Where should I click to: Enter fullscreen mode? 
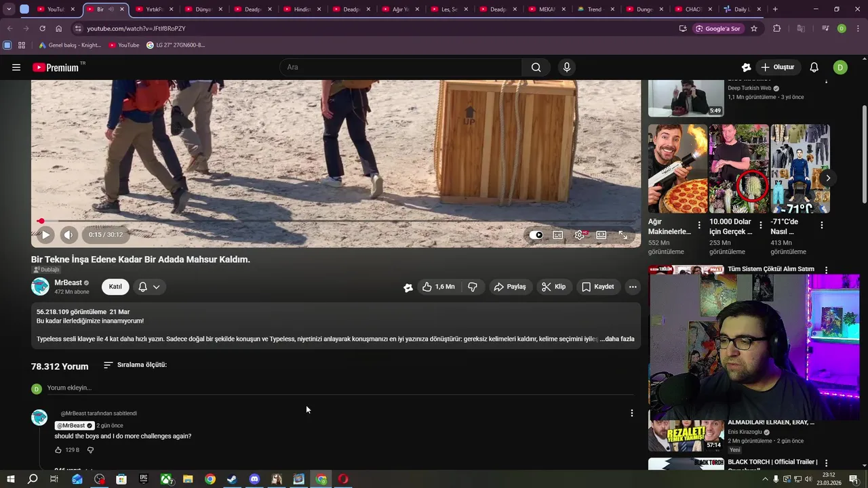(x=623, y=235)
